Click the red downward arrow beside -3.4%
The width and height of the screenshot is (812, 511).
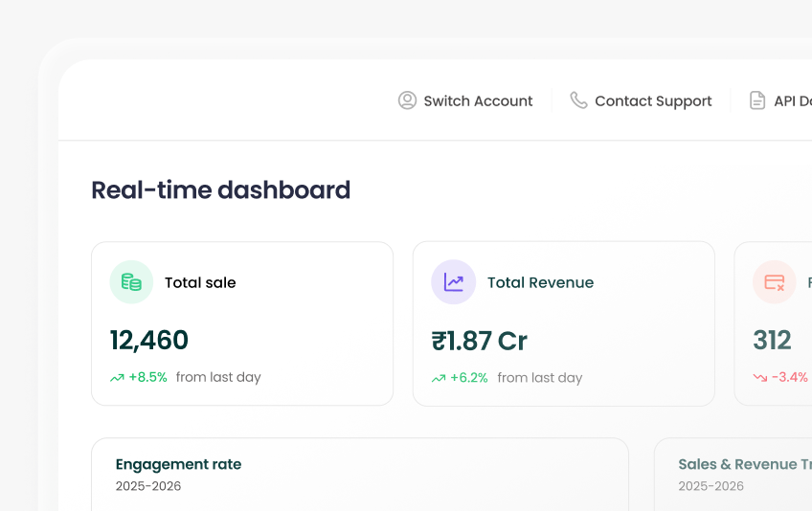[760, 377]
